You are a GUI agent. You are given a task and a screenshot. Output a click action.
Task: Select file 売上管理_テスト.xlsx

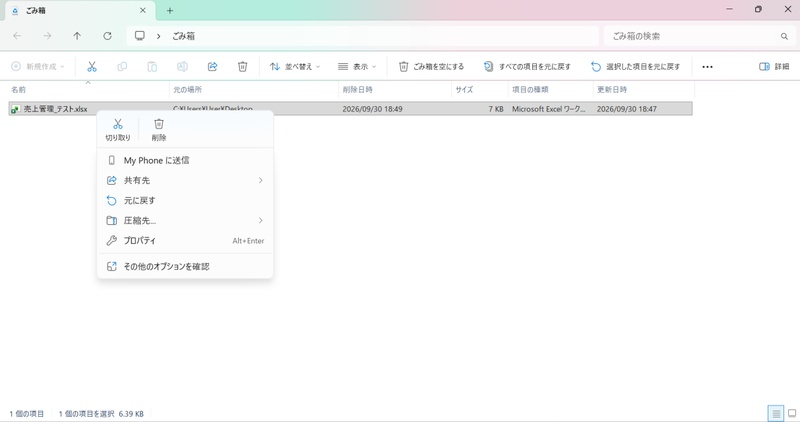click(56, 109)
